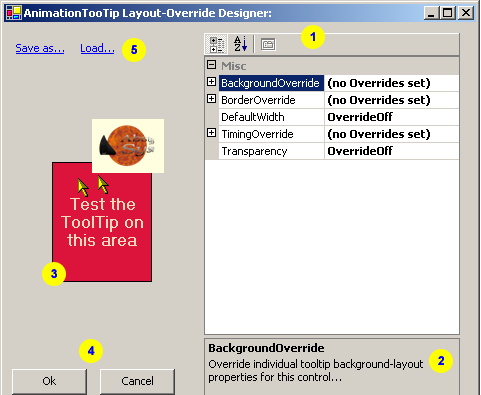This screenshot has height=395, width=481.
Task: Minimize the designer window
Action: coord(431,13)
